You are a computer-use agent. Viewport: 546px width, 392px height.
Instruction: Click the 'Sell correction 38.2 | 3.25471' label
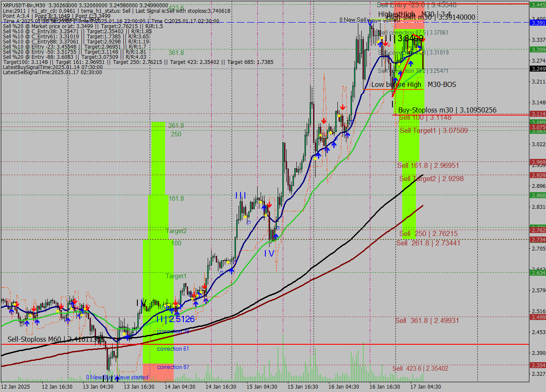tap(413, 71)
